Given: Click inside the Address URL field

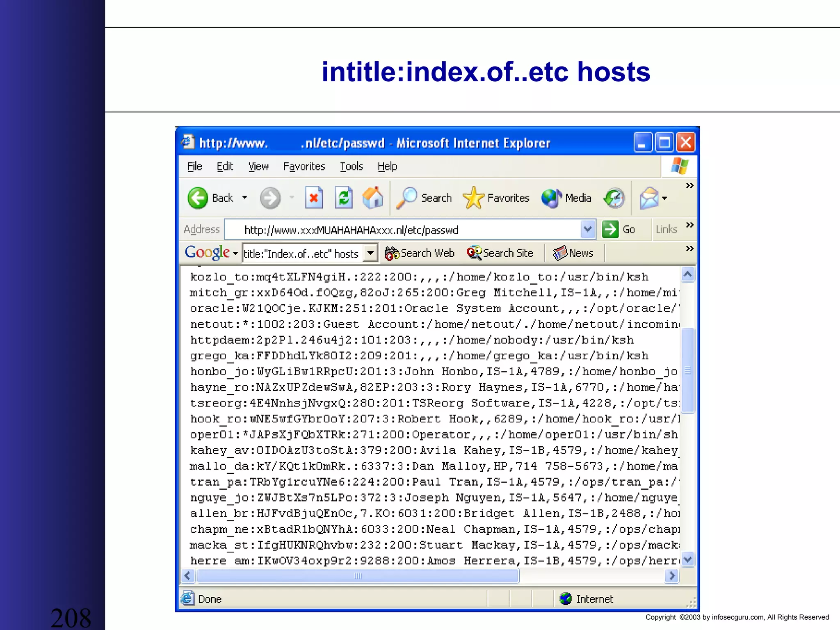Looking at the screenshot, I should (x=402, y=230).
